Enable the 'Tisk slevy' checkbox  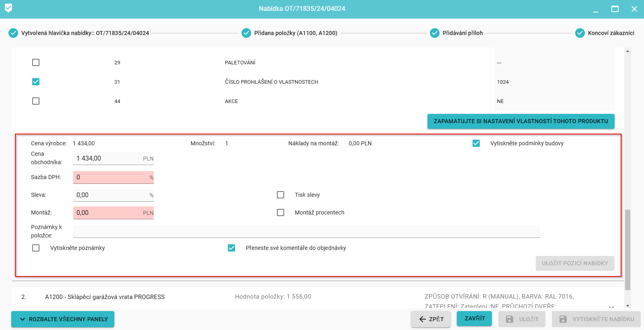281,195
